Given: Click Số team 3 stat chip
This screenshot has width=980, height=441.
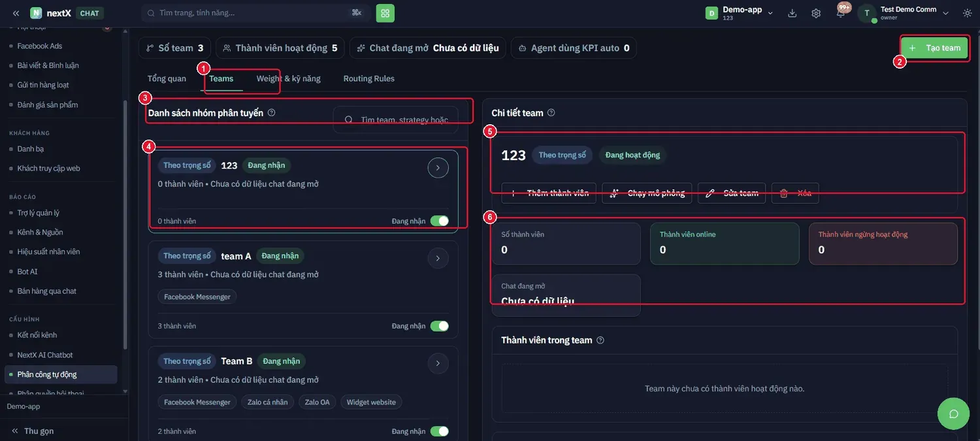Looking at the screenshot, I should pyautogui.click(x=174, y=48).
